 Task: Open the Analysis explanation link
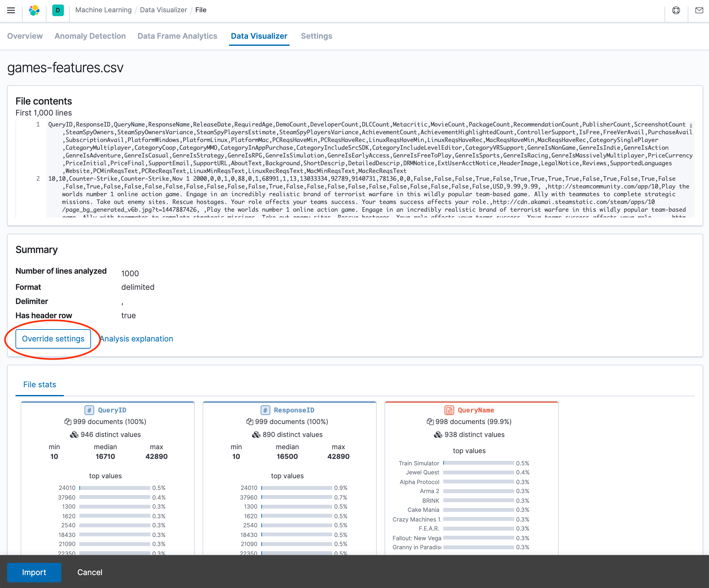point(136,339)
